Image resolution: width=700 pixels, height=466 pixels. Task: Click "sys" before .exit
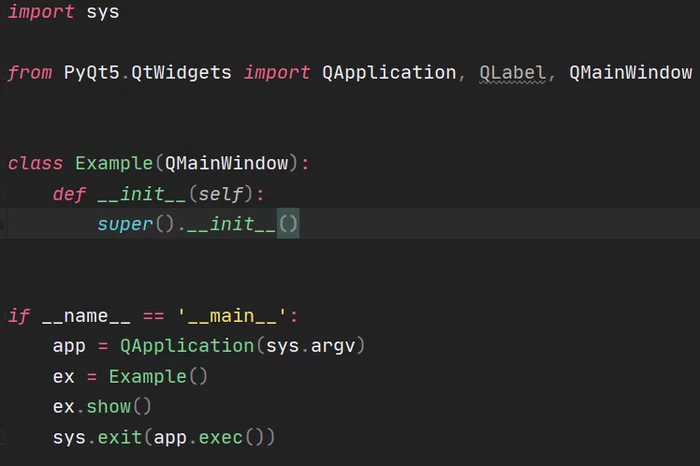coord(69,437)
